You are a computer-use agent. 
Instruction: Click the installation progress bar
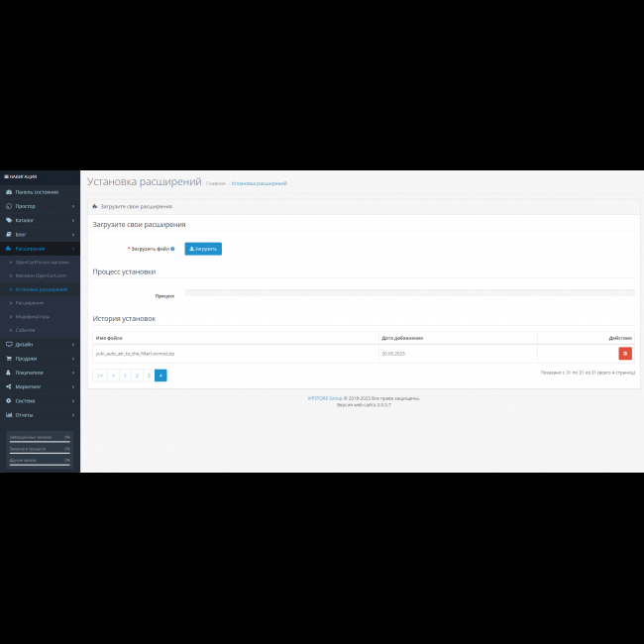pyautogui.click(x=409, y=292)
